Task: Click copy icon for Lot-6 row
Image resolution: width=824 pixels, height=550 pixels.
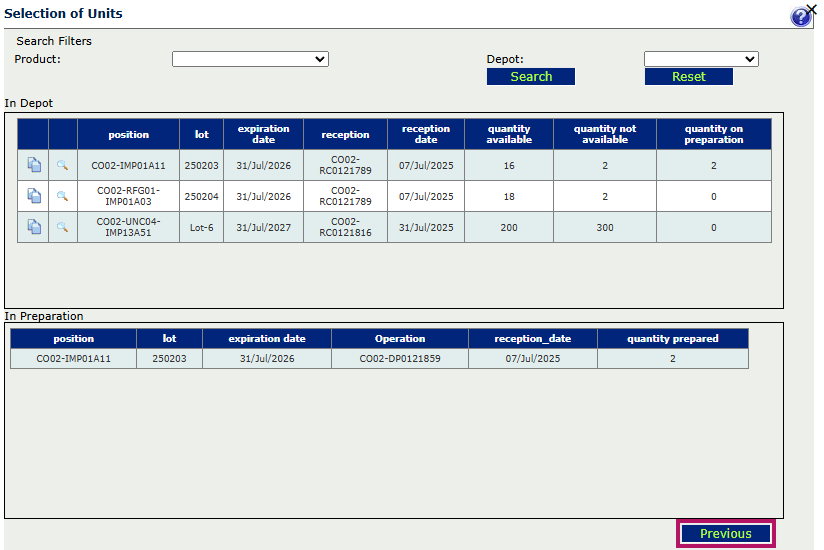Action: [x=34, y=227]
